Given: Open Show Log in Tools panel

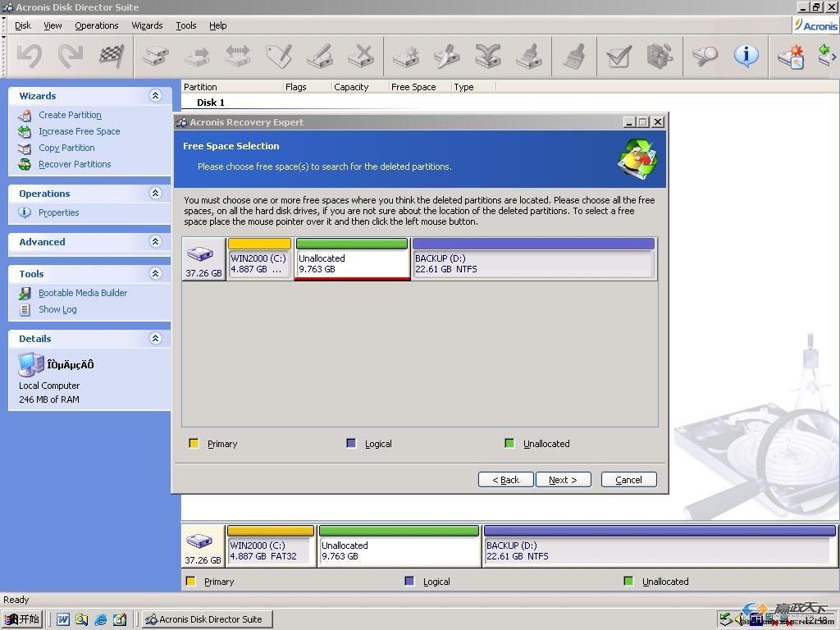Looking at the screenshot, I should tap(57, 309).
